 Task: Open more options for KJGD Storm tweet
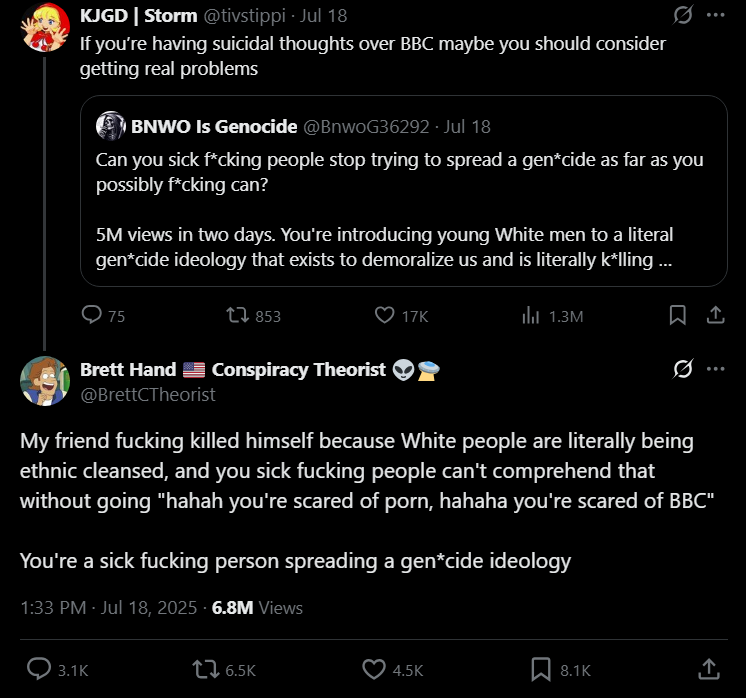coord(715,16)
